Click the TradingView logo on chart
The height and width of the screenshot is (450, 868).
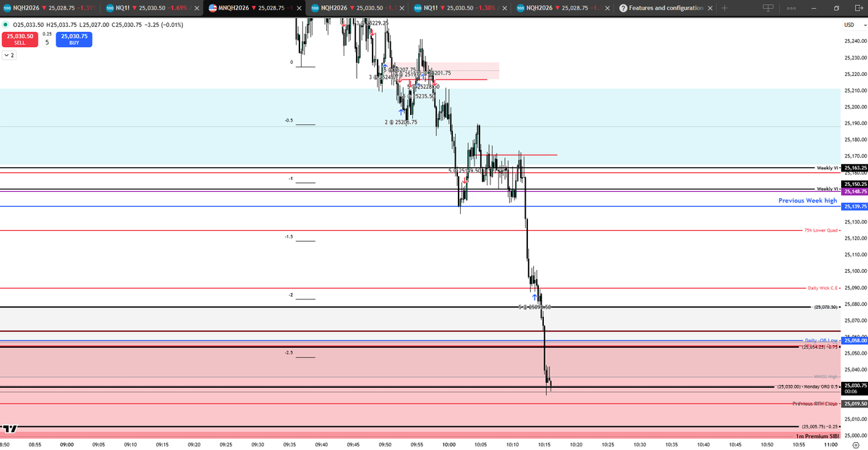coord(10,429)
